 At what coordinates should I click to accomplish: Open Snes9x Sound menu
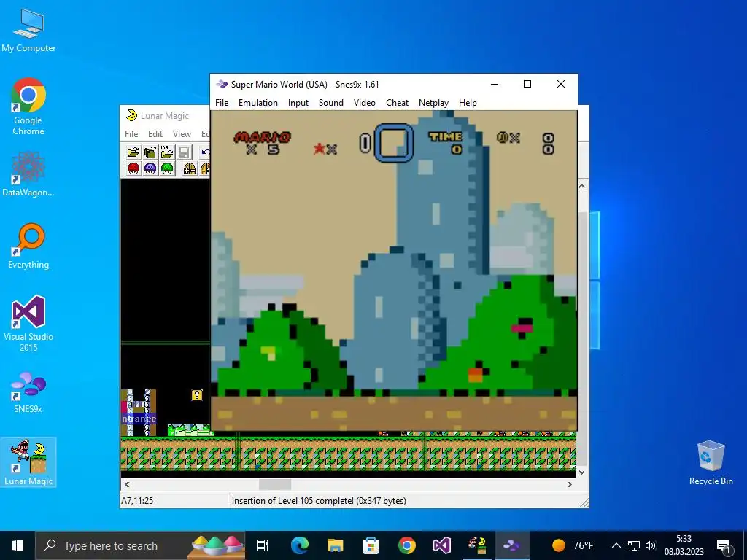tap(331, 102)
